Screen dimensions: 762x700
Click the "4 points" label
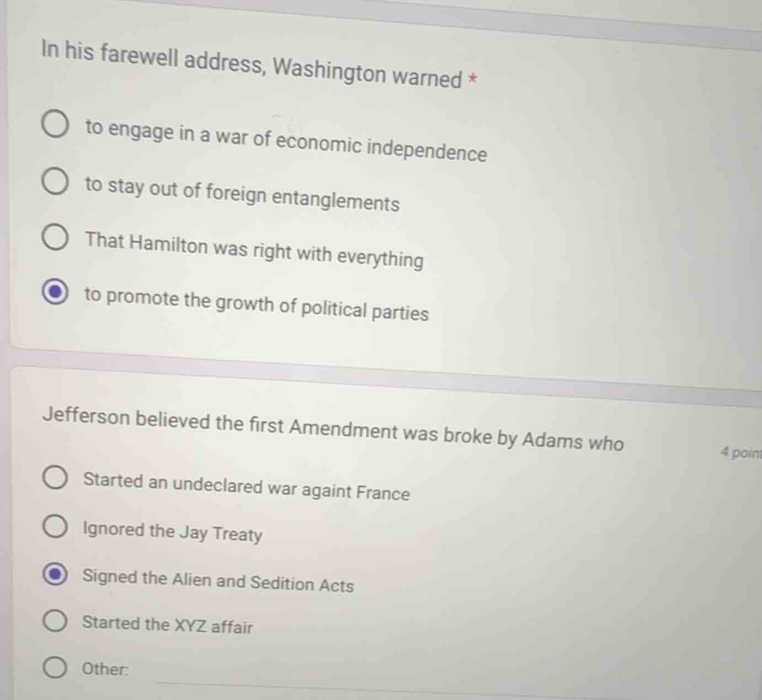[x=742, y=451]
